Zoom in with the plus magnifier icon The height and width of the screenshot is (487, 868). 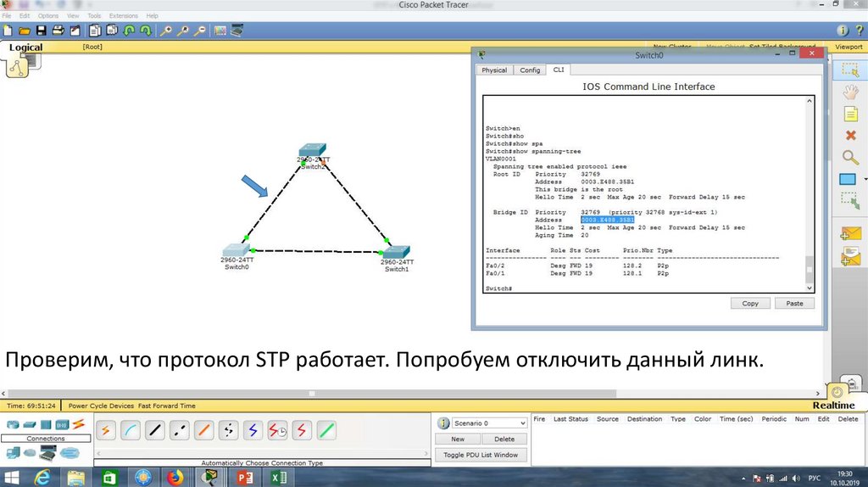pyautogui.click(x=165, y=31)
